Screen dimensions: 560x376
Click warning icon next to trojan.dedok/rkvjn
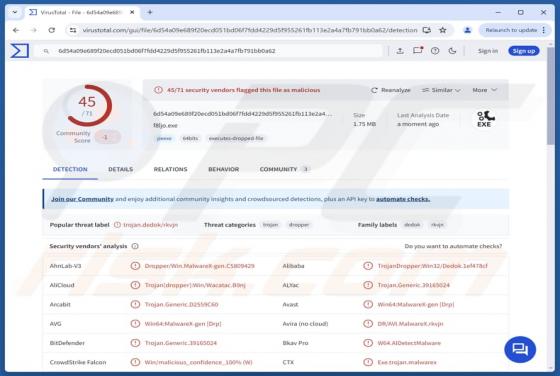(x=117, y=225)
